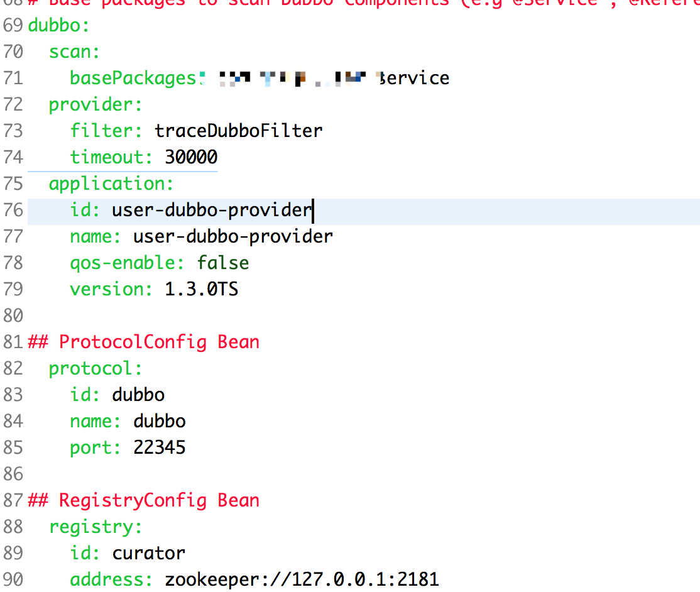Click the 'filter:' key on line 73
Screen dimensions: 700x592
(x=106, y=131)
